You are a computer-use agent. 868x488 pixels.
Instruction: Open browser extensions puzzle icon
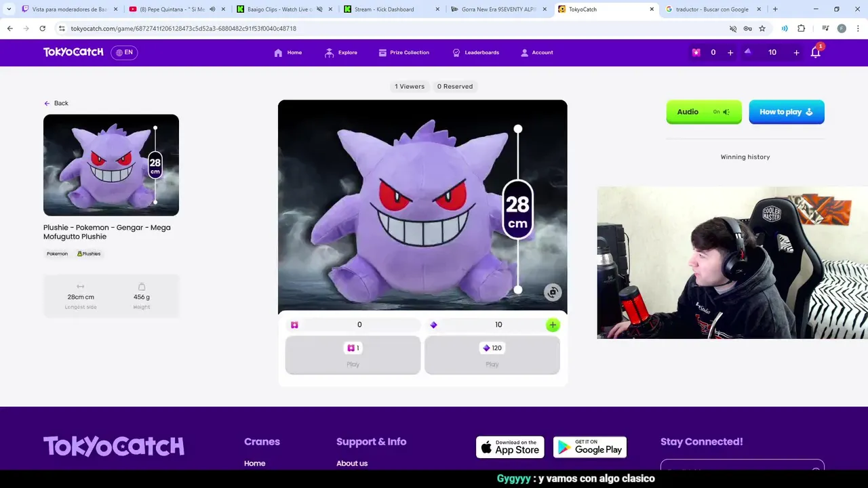pos(802,28)
